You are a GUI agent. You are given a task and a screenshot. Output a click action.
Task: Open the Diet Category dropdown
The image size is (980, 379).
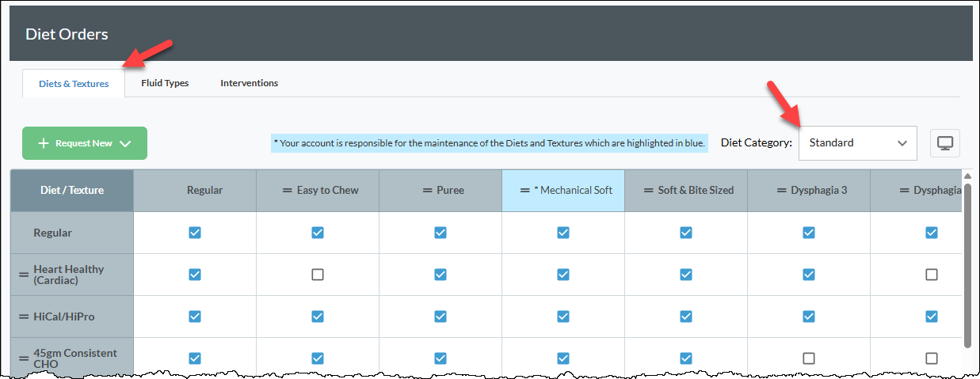[858, 143]
